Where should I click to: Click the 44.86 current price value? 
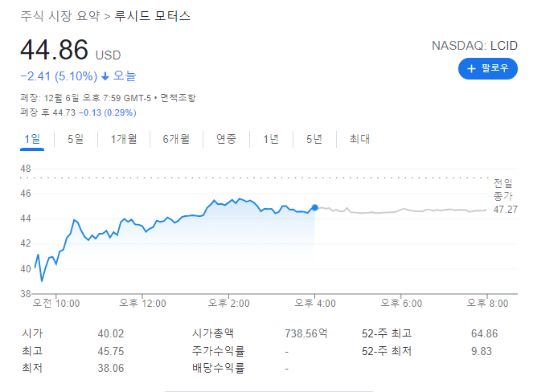tap(54, 50)
